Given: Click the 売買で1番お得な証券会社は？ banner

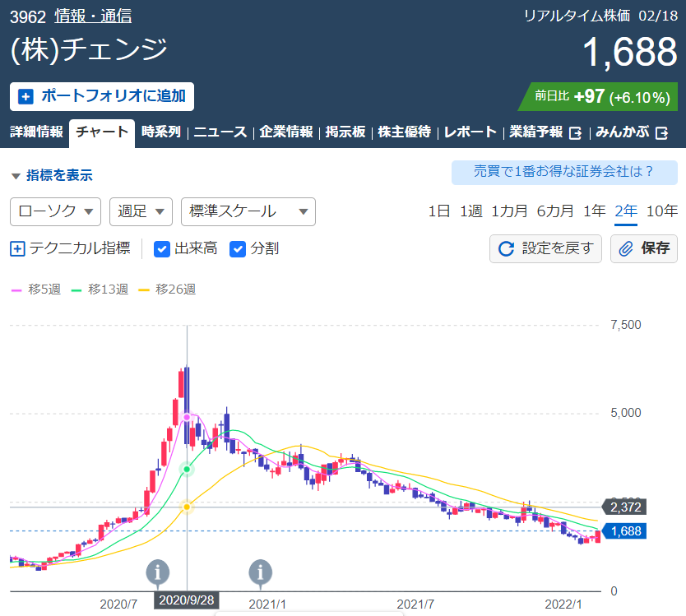Looking at the screenshot, I should click(x=564, y=173).
